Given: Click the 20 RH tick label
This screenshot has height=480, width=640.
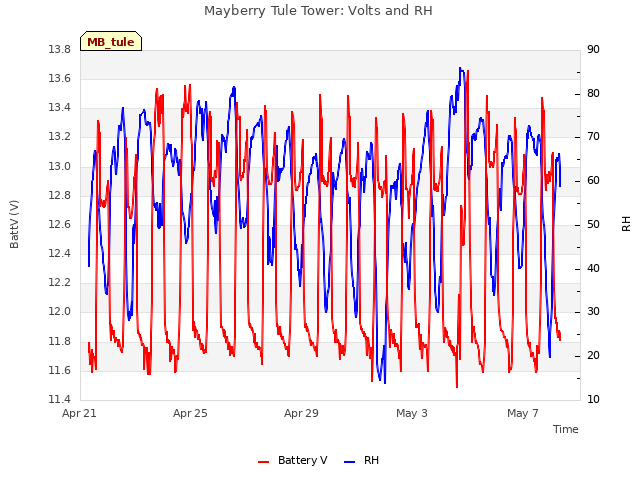Looking at the screenshot, I should coord(593,356).
